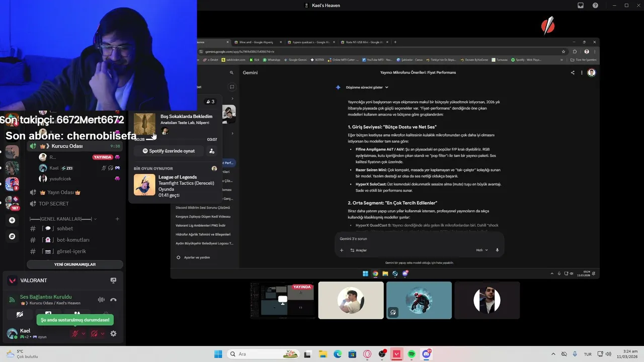Click the Gemini microphone voice input icon
This screenshot has width=644, height=362.
[497, 250]
